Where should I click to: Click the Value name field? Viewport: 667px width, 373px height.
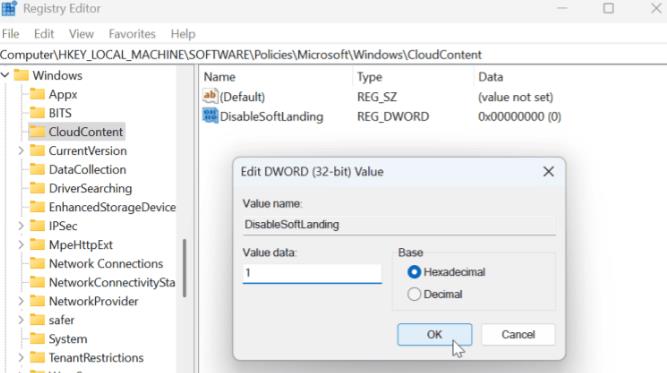(399, 225)
